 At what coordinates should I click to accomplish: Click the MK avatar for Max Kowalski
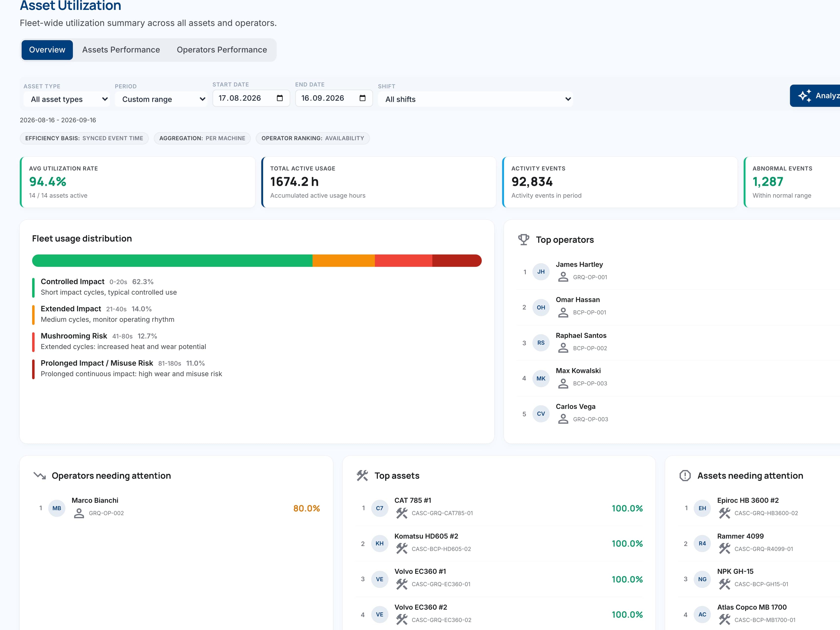(x=541, y=378)
